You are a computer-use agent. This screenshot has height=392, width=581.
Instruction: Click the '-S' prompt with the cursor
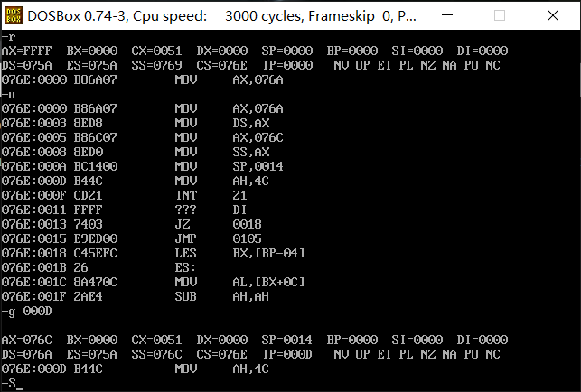(x=13, y=384)
